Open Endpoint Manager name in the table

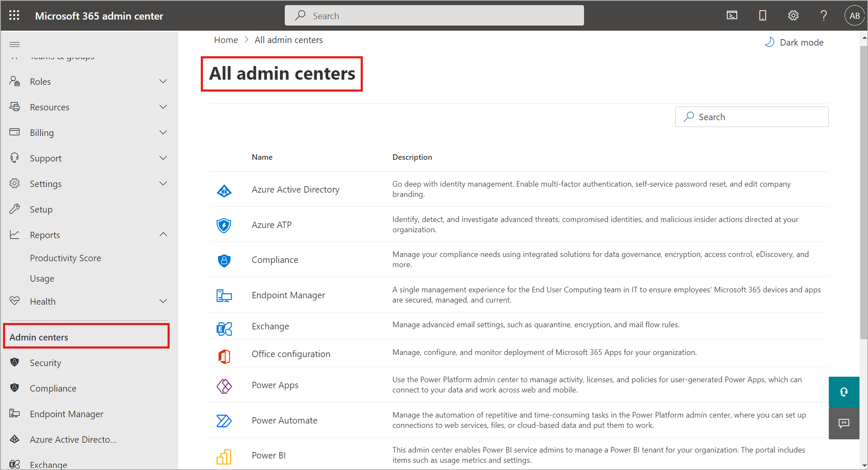pos(288,295)
